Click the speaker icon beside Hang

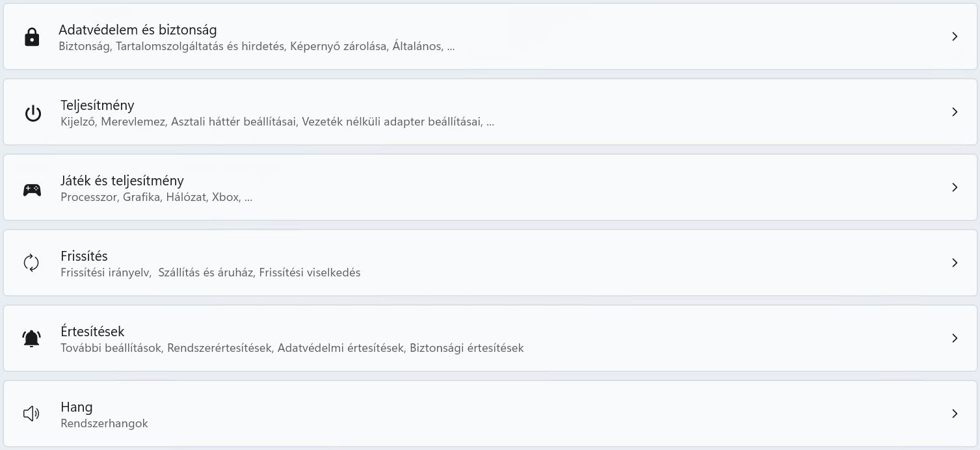tap(31, 414)
